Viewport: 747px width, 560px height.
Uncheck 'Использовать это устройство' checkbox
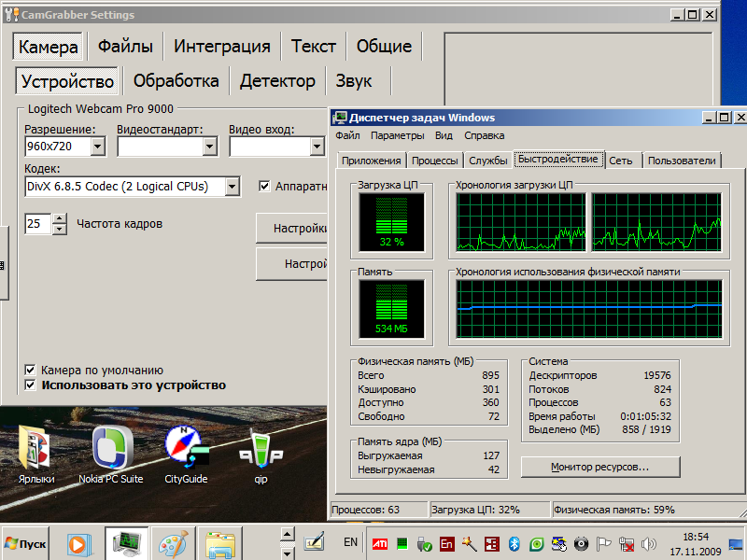(x=31, y=385)
